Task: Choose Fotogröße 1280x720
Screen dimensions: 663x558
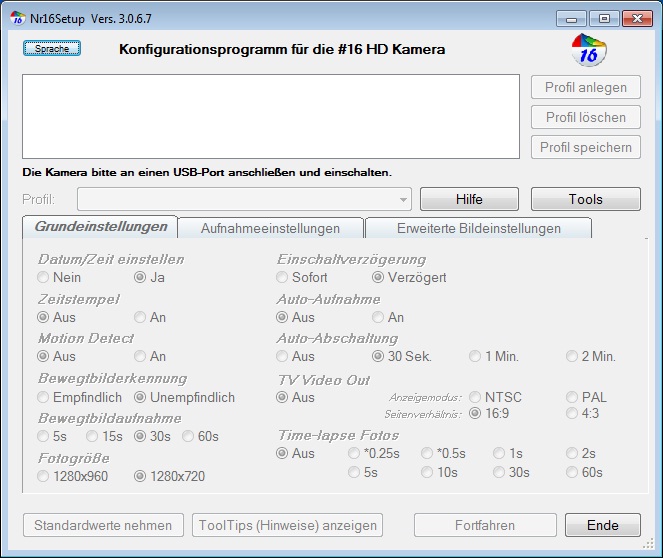Action: coord(170,476)
